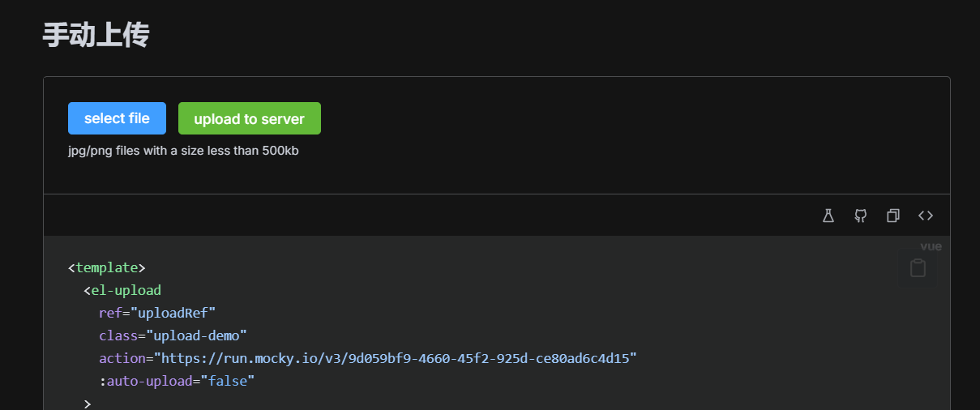Toggle source code with angle brackets icon
Image resolution: width=980 pixels, height=410 pixels.
coord(926,216)
